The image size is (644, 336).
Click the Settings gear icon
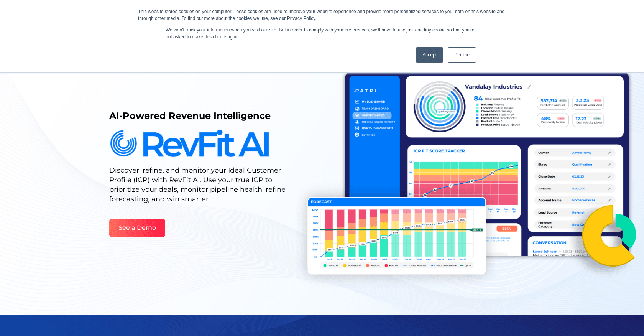[357, 135]
